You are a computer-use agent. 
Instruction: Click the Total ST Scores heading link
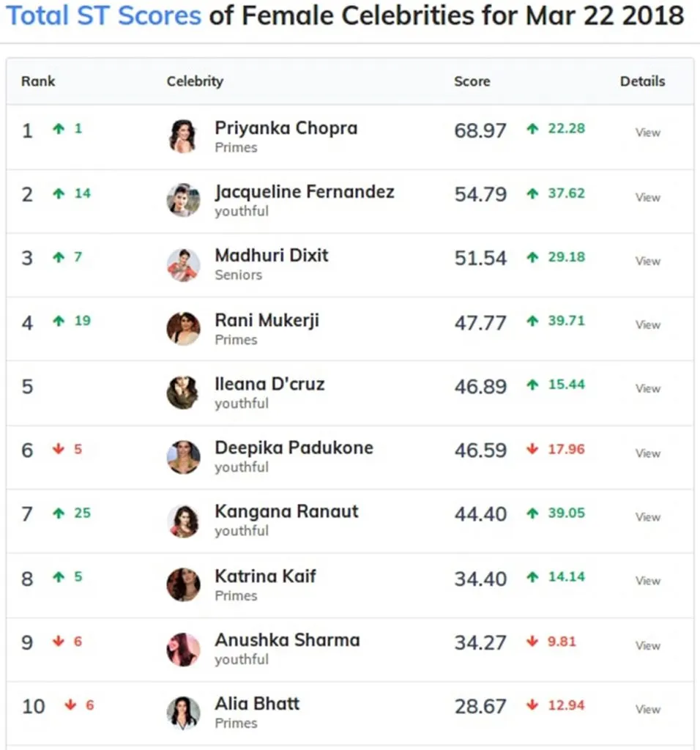[103, 15]
